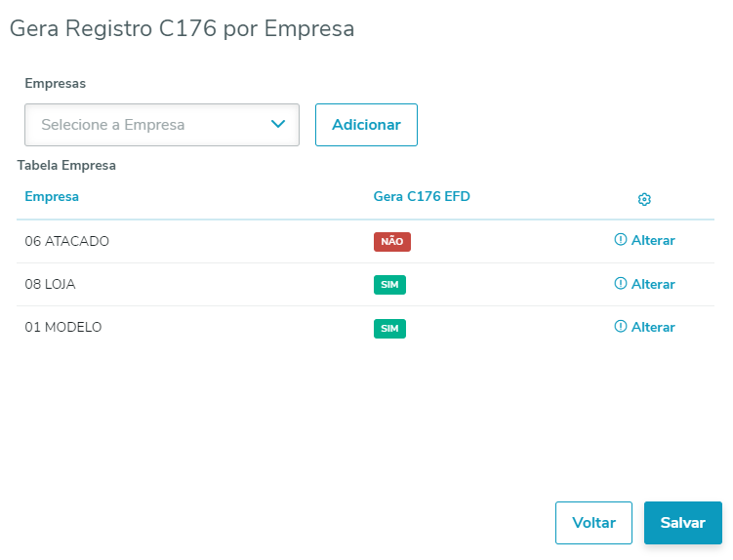Screen dimensions: 733x560
Task: Select the 06 ATACADO row name
Action: point(66,241)
